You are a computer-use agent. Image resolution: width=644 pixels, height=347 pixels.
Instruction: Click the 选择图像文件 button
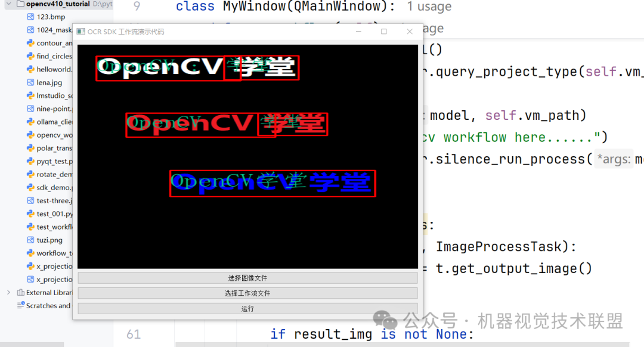(247, 278)
